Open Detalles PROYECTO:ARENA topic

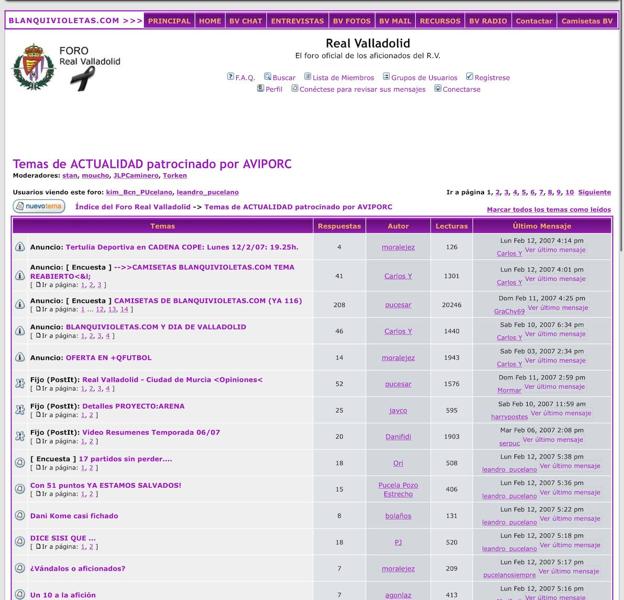[133, 406]
